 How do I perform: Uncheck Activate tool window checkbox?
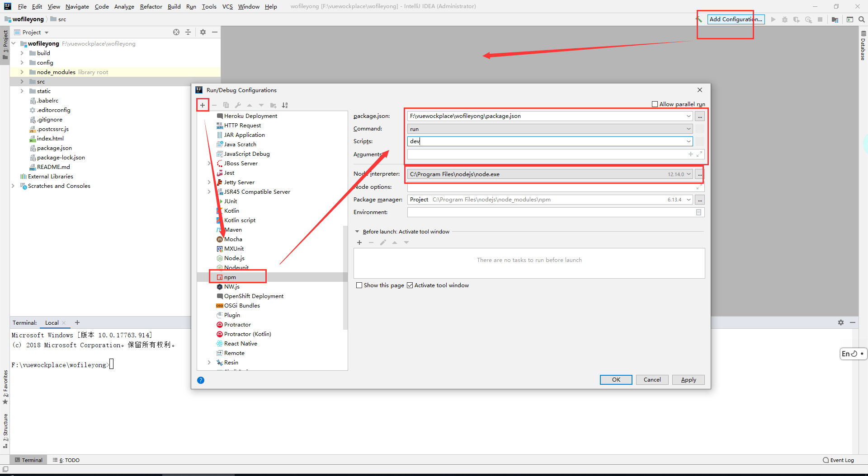coord(410,285)
